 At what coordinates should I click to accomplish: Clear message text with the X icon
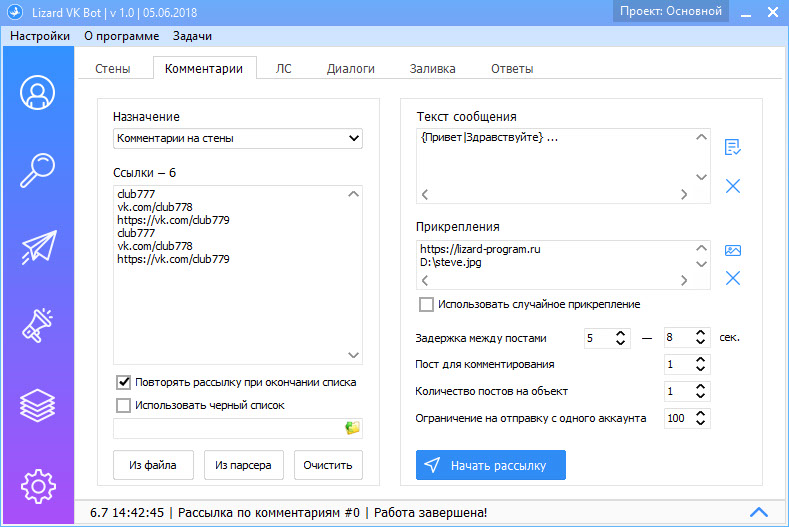[732, 186]
